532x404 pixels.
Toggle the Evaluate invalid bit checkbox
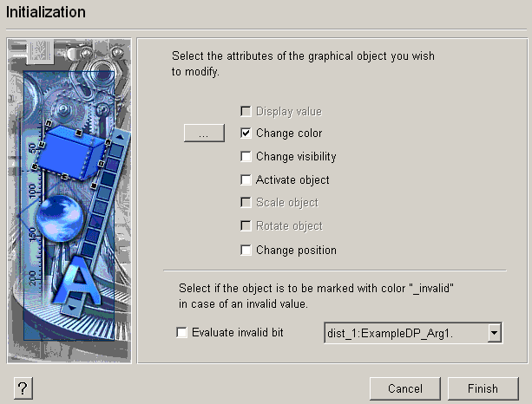coord(181,331)
